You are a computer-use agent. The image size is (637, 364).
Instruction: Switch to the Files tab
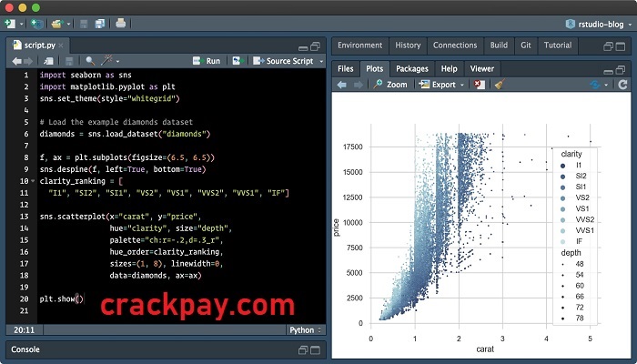[345, 68]
